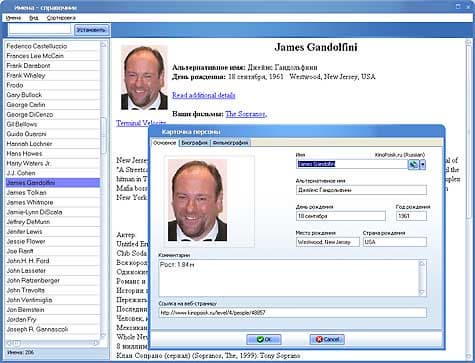Select Jessie Flower in the list
475x363 pixels.
click(x=53, y=241)
